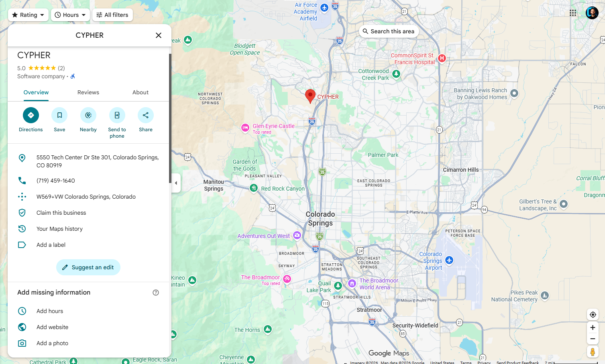Click the panel vertical scrollbar

pyautogui.click(x=170, y=118)
